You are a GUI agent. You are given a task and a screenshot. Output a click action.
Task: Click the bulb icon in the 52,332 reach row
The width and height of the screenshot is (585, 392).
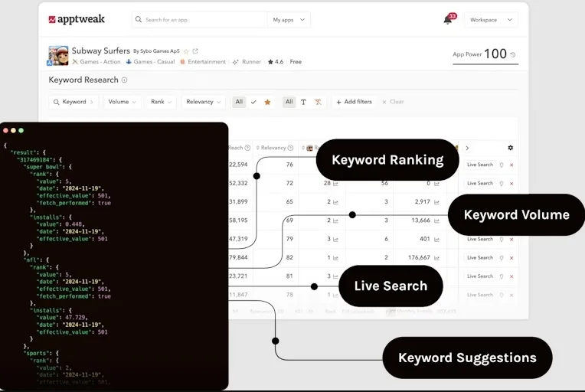point(502,184)
